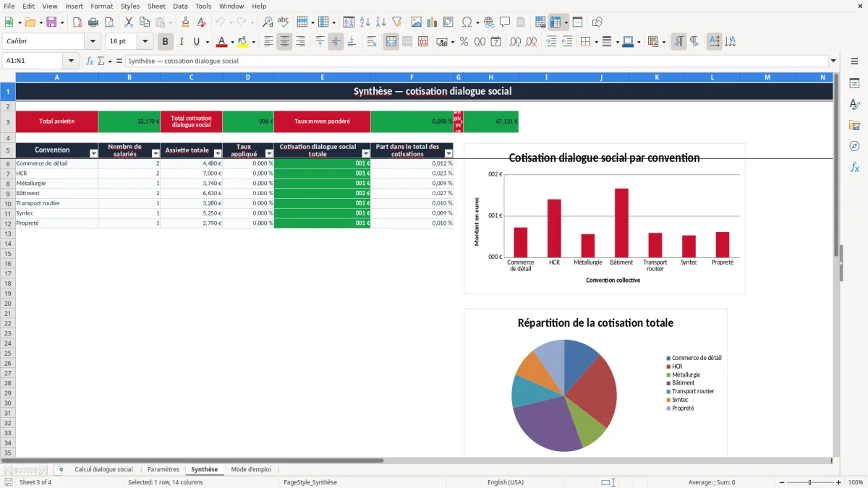The image size is (868, 488).
Task: Run the spelling check
Action: (x=284, y=22)
